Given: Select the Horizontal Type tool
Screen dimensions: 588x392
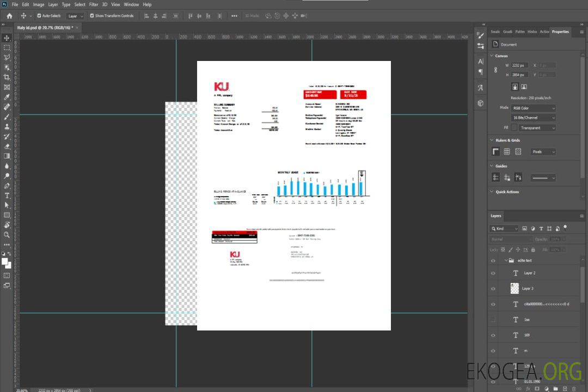Looking at the screenshot, I should (7, 195).
